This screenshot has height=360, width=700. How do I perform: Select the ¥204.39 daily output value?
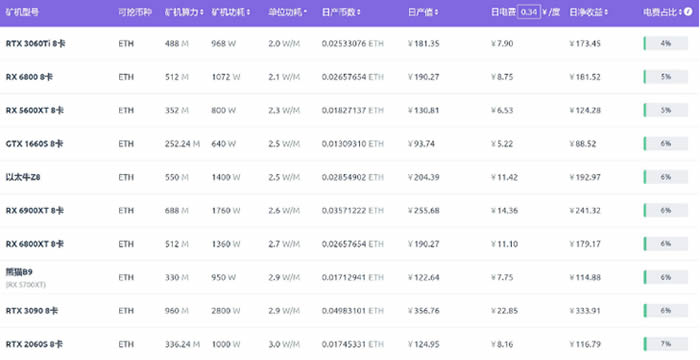424,177
